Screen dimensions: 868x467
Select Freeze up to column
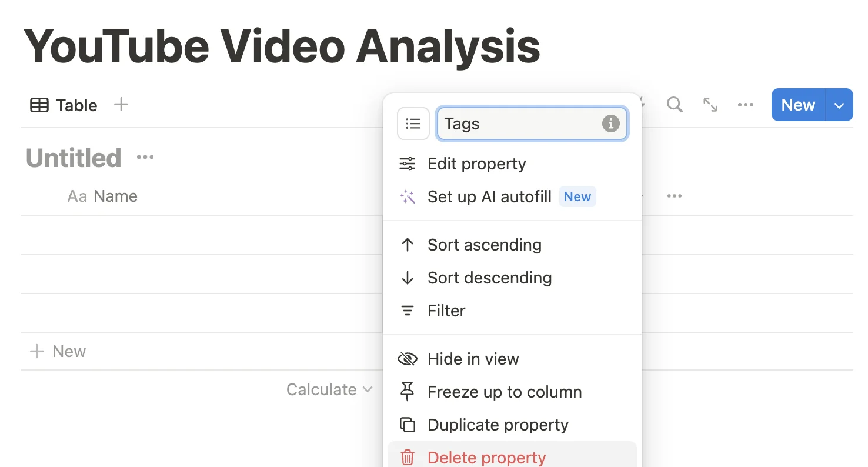coord(512,392)
